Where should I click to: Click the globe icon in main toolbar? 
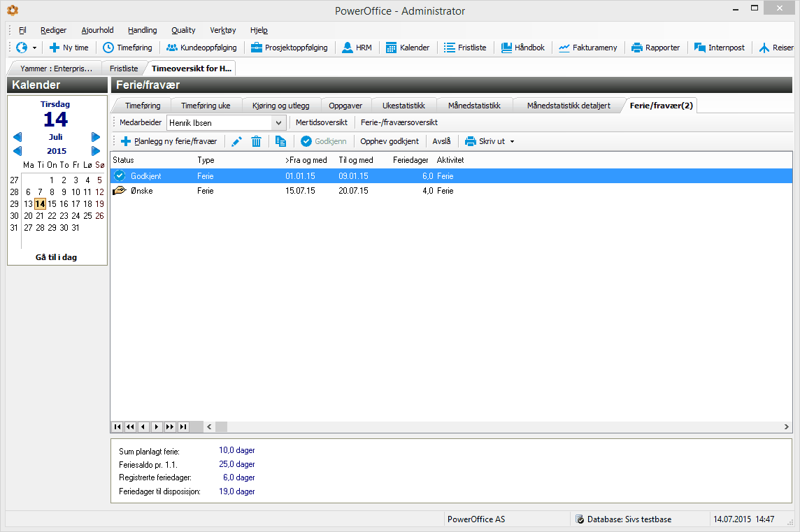(22, 48)
